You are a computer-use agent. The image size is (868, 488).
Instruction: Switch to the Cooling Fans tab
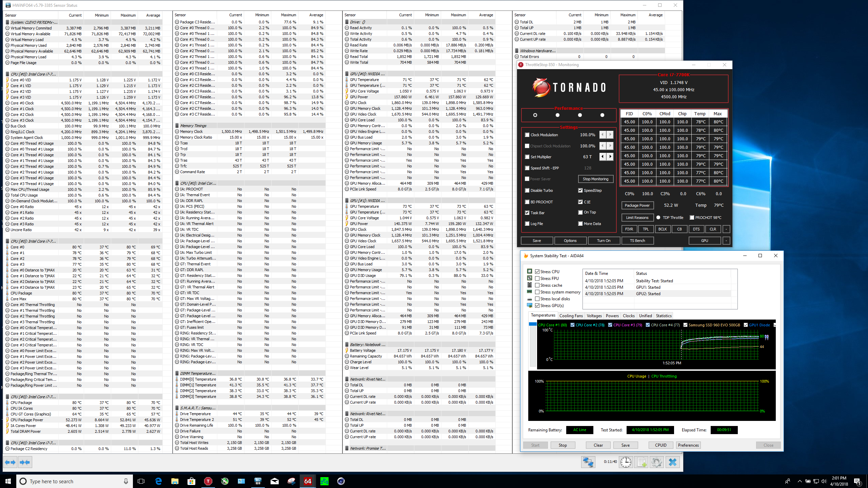tap(571, 316)
